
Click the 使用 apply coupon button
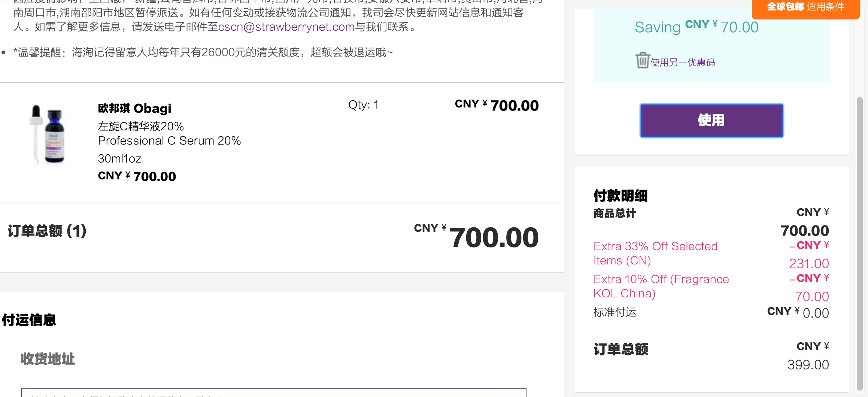[x=711, y=120]
